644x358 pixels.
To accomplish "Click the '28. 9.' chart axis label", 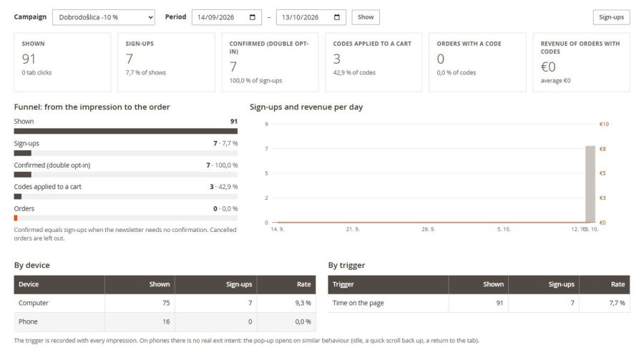I will [428, 229].
